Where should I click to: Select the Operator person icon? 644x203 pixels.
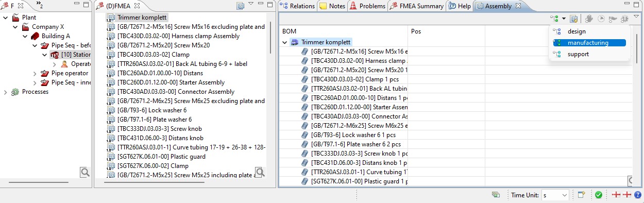(x=64, y=64)
